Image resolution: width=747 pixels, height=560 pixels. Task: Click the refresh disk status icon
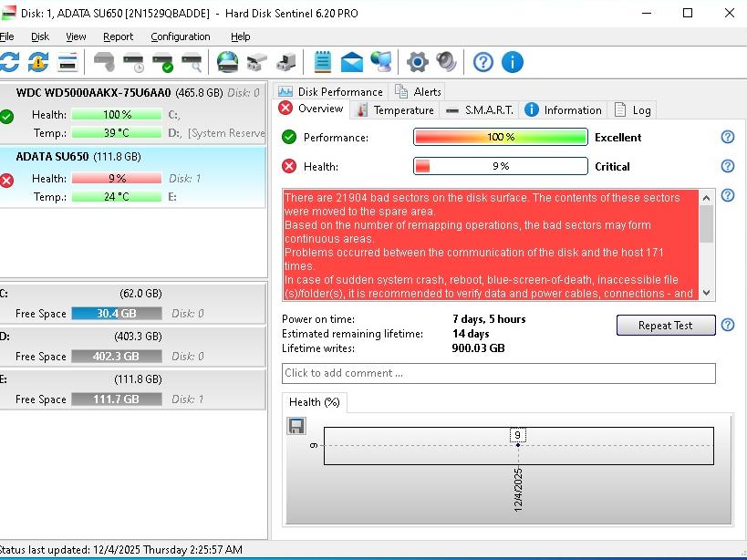click(9, 62)
